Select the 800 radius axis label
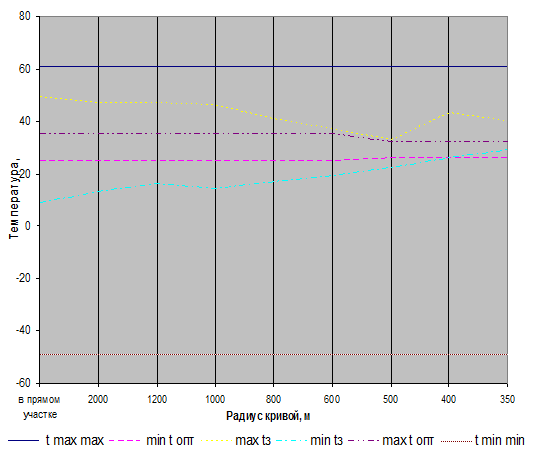Image resolution: width=535 pixels, height=460 pixels. [273, 399]
